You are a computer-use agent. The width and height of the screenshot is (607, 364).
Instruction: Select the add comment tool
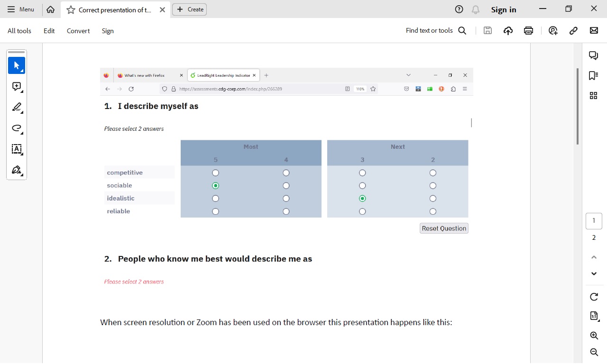(17, 86)
